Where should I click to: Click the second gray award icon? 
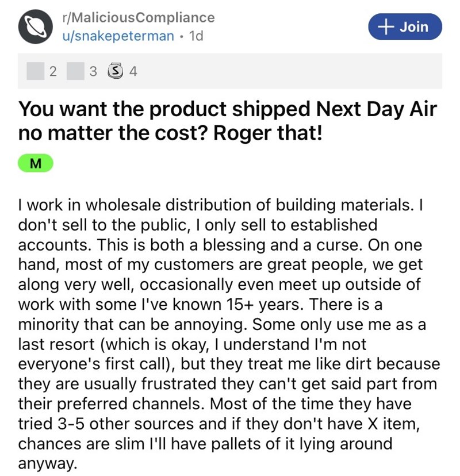click(x=75, y=72)
